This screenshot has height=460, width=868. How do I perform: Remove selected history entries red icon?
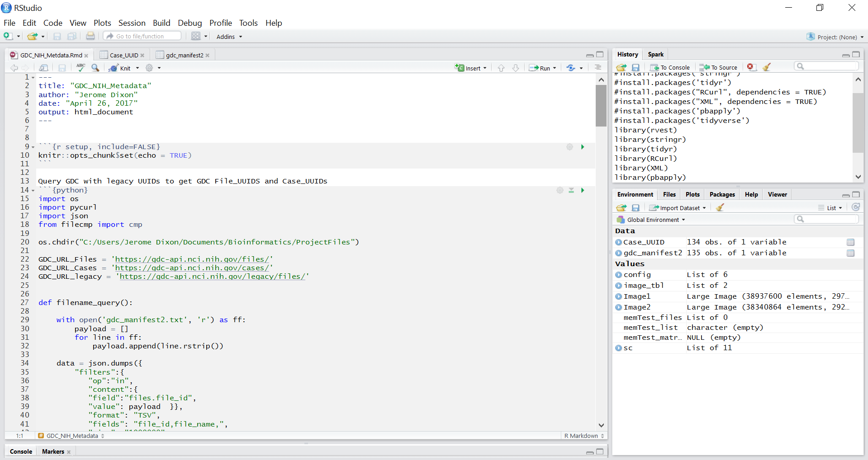tap(751, 67)
